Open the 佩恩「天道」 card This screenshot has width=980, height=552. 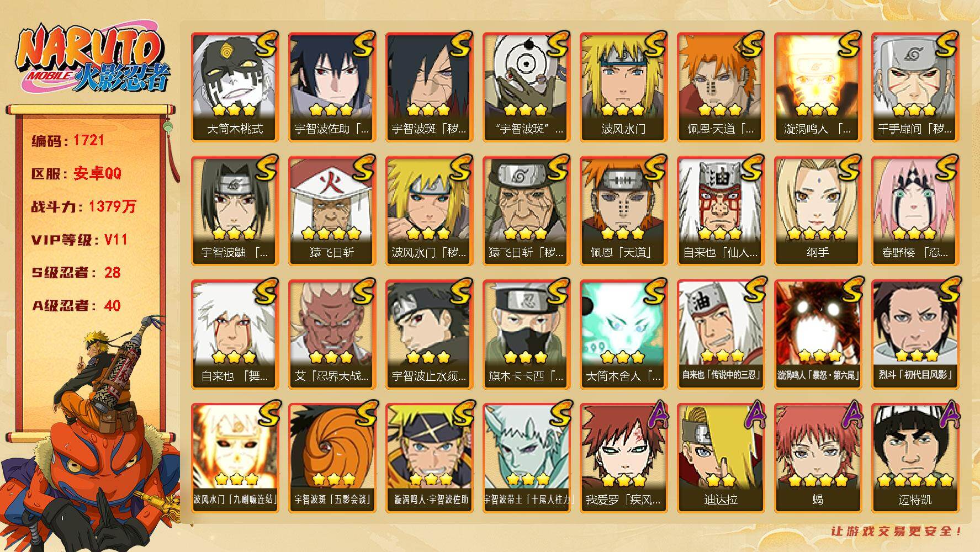623,210
